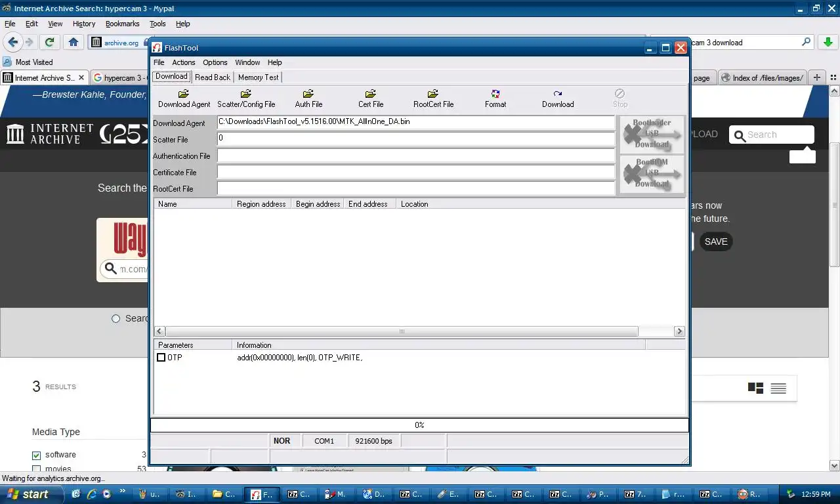840x504 pixels.
Task: Open FlashTool File menu
Action: tap(159, 62)
